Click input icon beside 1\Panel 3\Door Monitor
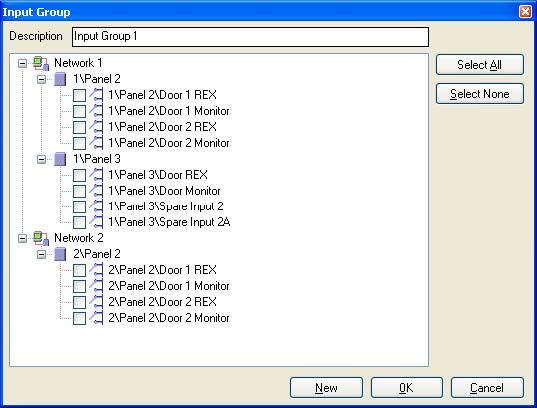The image size is (537, 408). click(96, 191)
